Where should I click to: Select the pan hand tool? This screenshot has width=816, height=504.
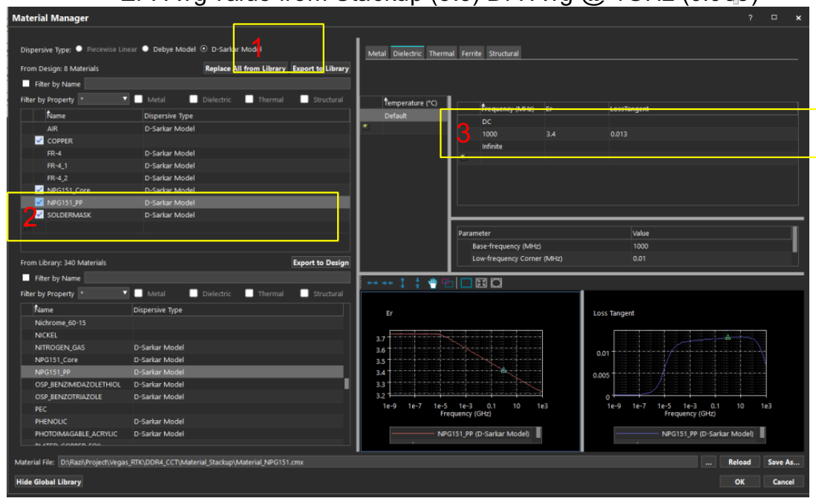tap(432, 283)
